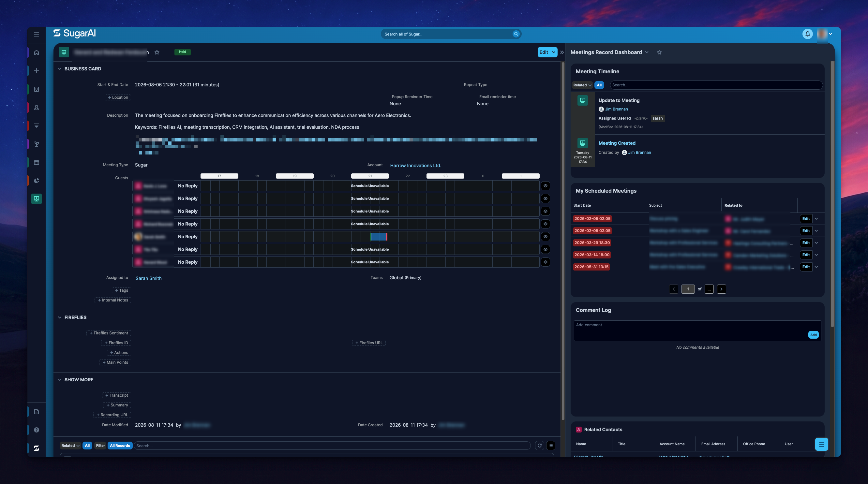The height and width of the screenshot is (484, 868).
Task: Open the Related dropdown in Meeting Timeline
Action: (x=582, y=85)
